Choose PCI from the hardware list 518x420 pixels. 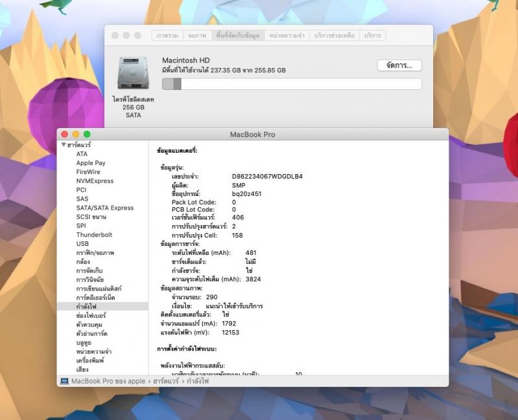(x=82, y=190)
